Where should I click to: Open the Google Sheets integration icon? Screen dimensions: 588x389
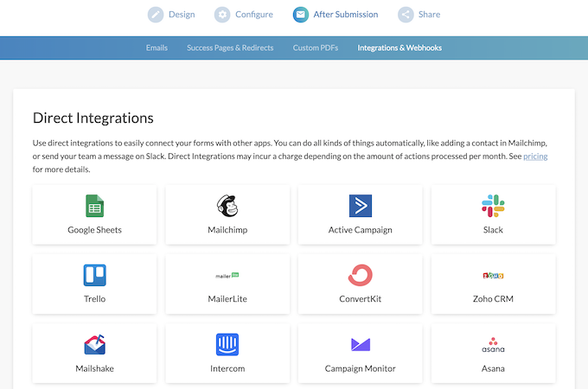94,206
